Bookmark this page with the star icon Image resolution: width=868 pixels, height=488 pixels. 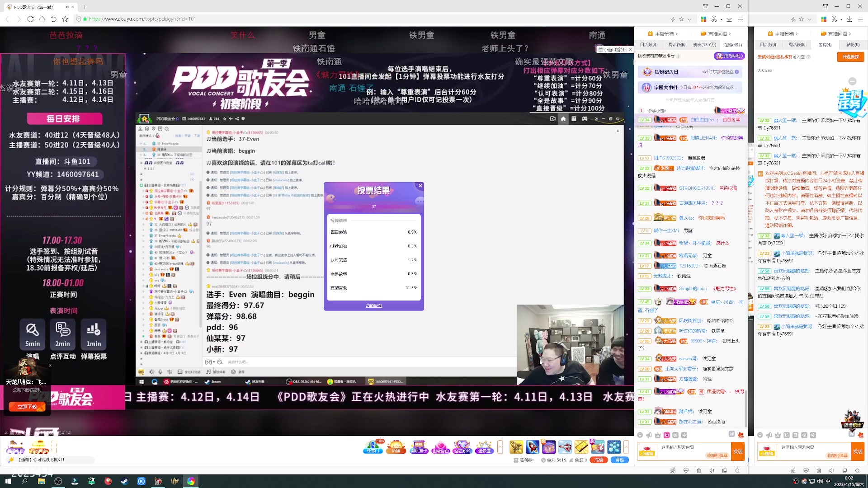(x=65, y=19)
